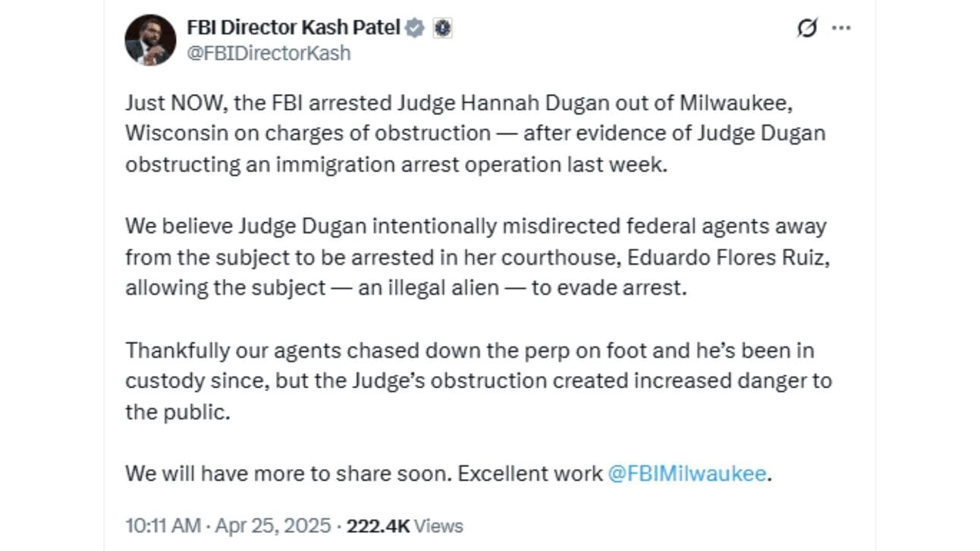Click the words the public. in paragraph three

[177, 413]
